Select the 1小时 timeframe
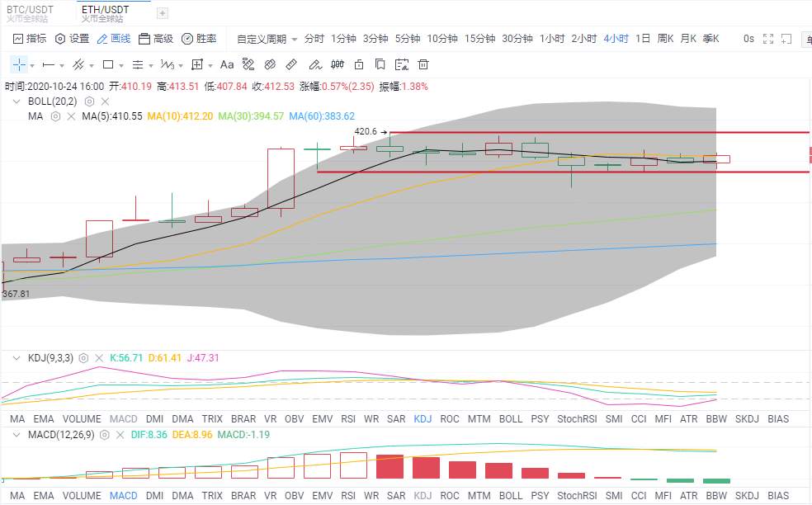This screenshot has width=812, height=505. click(x=552, y=39)
